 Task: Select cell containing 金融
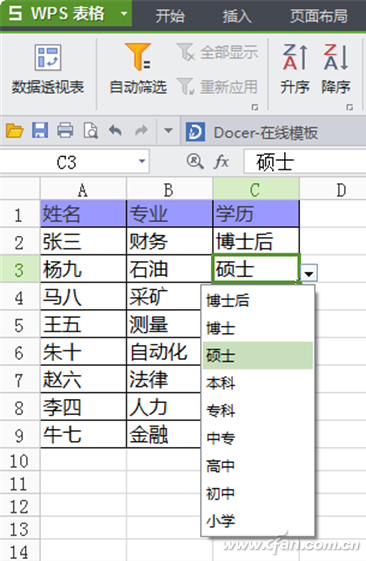coord(164,434)
